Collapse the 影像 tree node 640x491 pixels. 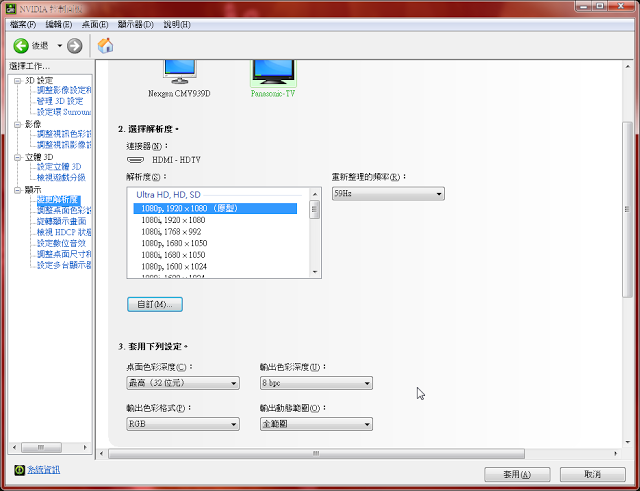[x=18, y=124]
